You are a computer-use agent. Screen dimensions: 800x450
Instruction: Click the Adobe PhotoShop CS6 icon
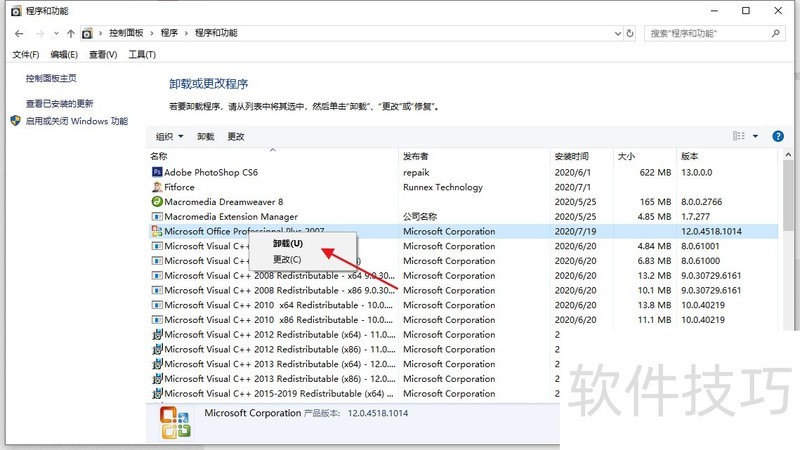pos(157,172)
